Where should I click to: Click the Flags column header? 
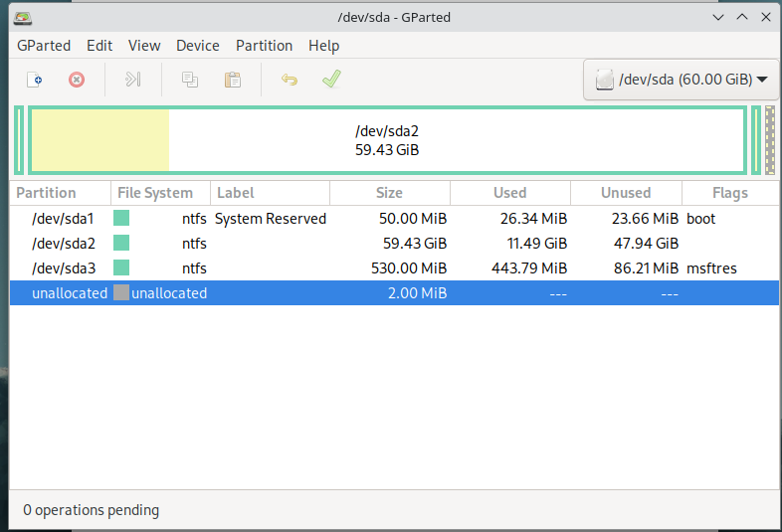730,193
